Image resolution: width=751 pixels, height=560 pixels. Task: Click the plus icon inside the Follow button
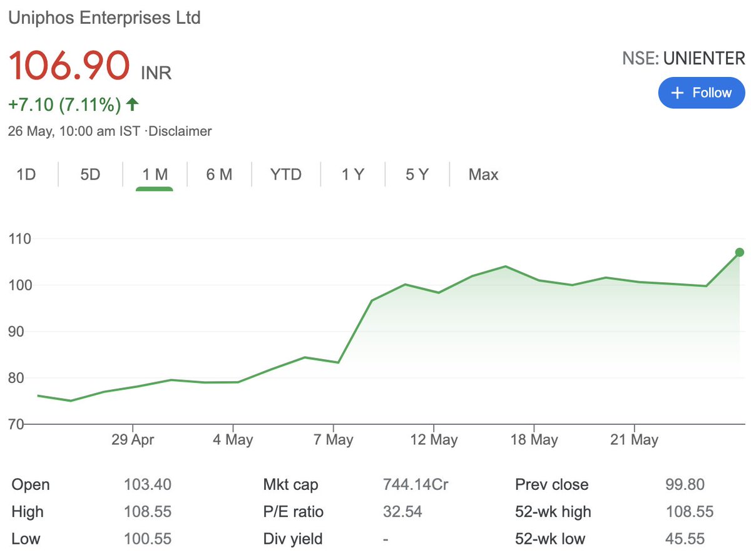(677, 92)
